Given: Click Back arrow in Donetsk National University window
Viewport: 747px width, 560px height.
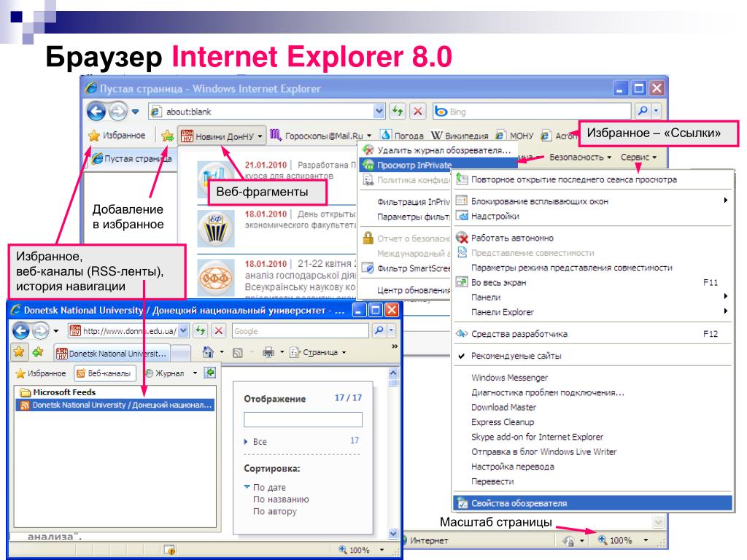Looking at the screenshot, I should tap(20, 330).
